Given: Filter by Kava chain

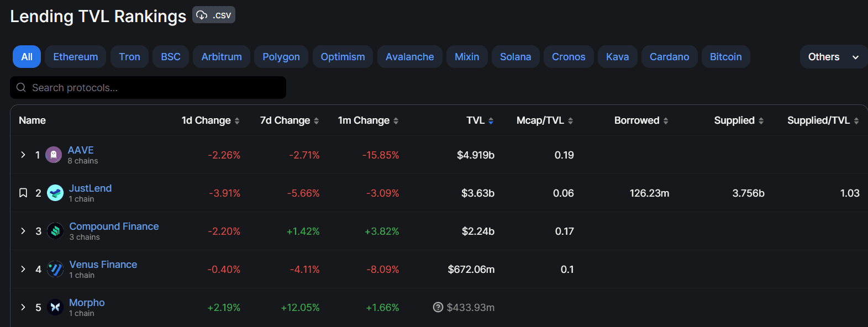Looking at the screenshot, I should click(618, 57).
